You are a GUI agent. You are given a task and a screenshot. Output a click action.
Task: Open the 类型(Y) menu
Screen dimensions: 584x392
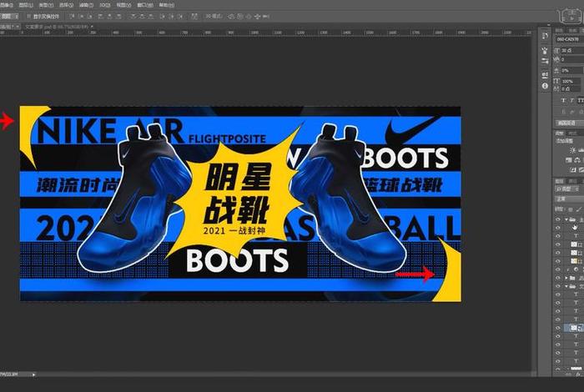pyautogui.click(x=46, y=5)
